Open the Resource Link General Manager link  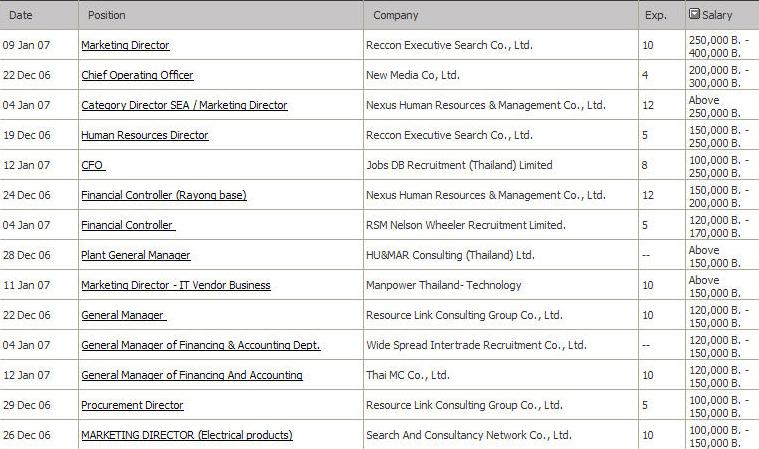pos(123,315)
